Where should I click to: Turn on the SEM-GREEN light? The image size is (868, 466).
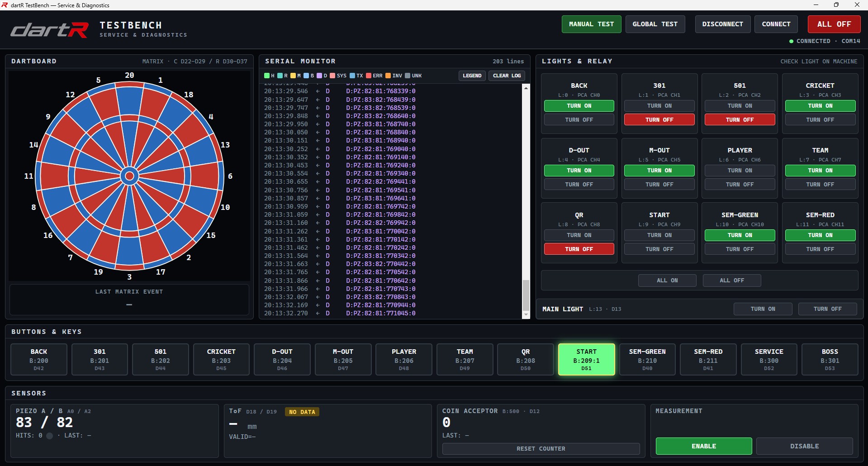tap(740, 235)
